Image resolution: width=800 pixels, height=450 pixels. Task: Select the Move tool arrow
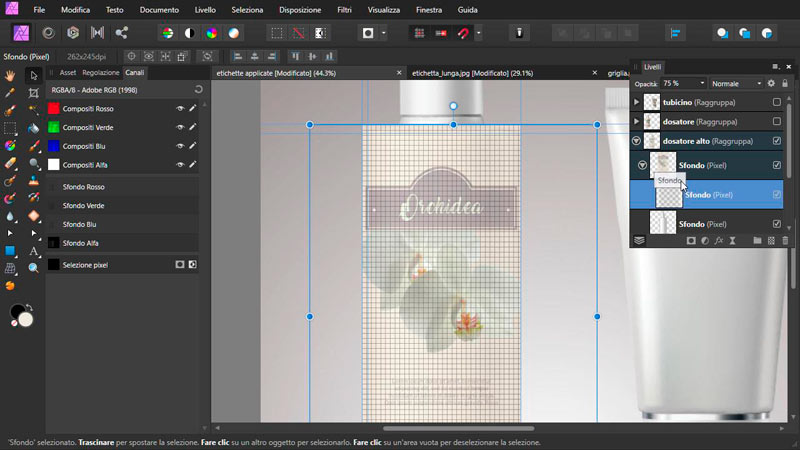[x=34, y=76]
